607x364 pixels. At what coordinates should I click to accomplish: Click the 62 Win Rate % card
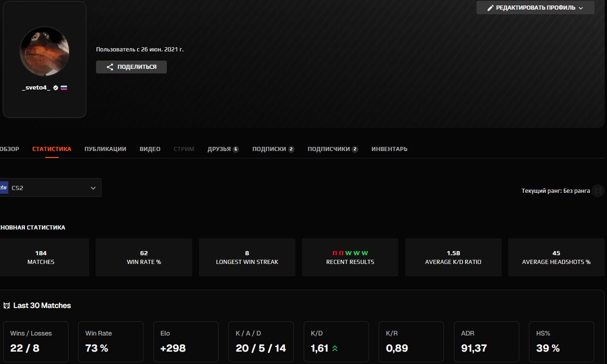144,257
